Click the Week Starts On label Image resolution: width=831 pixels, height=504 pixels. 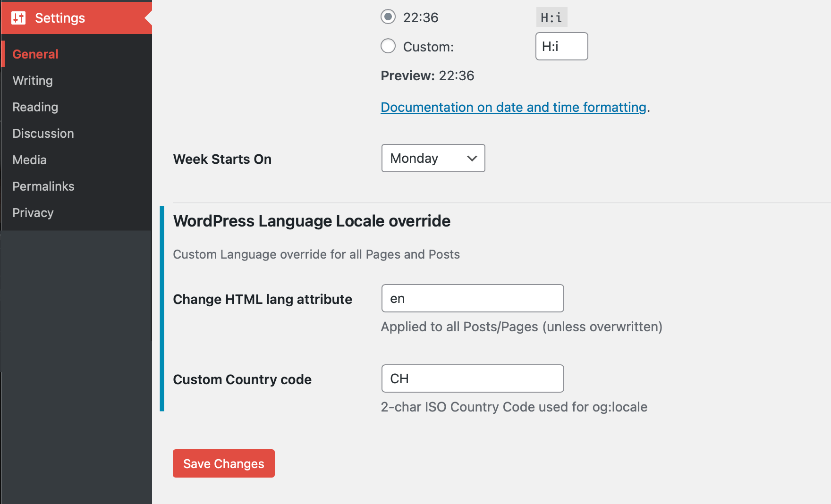click(x=222, y=159)
